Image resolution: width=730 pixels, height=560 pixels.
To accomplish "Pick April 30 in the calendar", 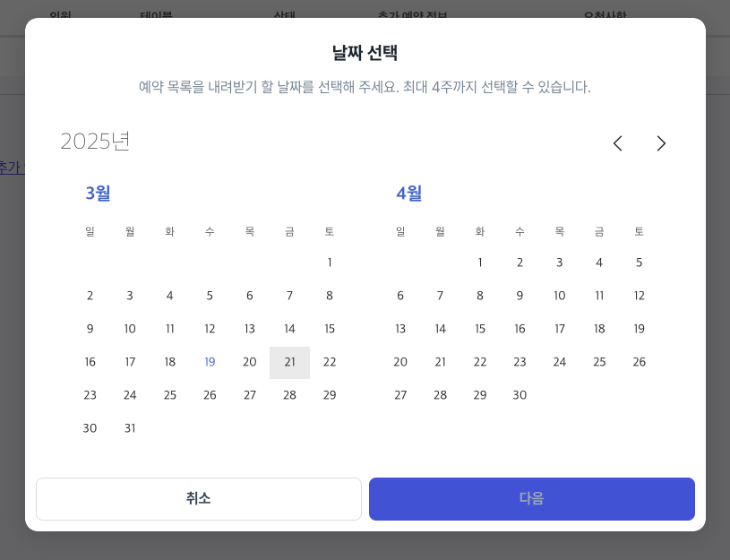I will [x=520, y=395].
